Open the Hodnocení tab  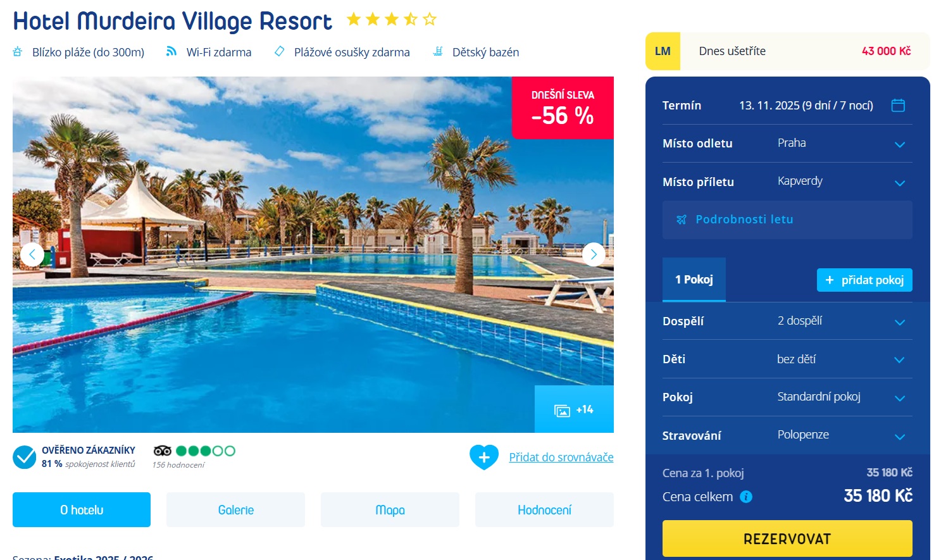click(544, 510)
